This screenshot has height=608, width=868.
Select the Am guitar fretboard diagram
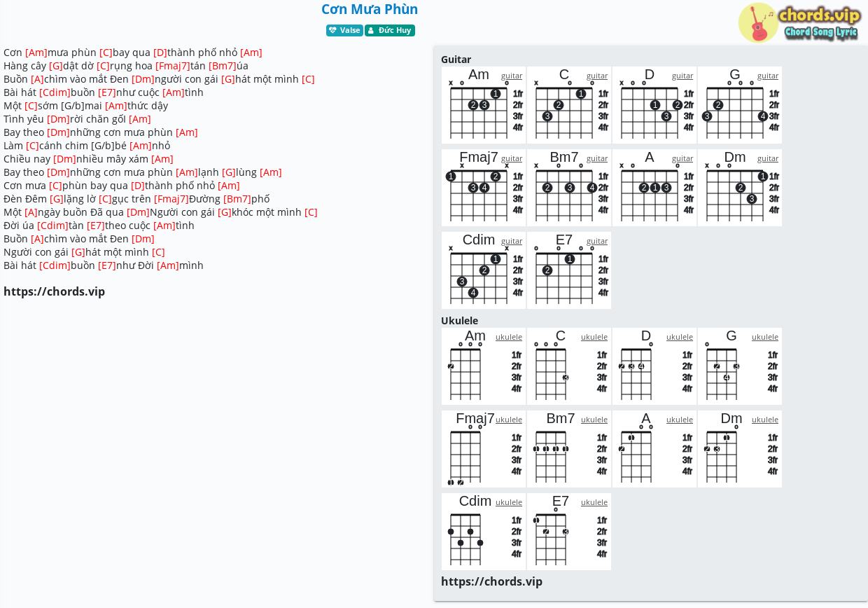[484, 106]
